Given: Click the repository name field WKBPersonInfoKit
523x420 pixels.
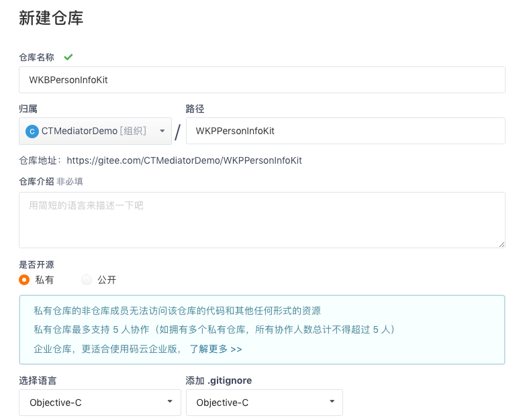Looking at the screenshot, I should pos(262,80).
